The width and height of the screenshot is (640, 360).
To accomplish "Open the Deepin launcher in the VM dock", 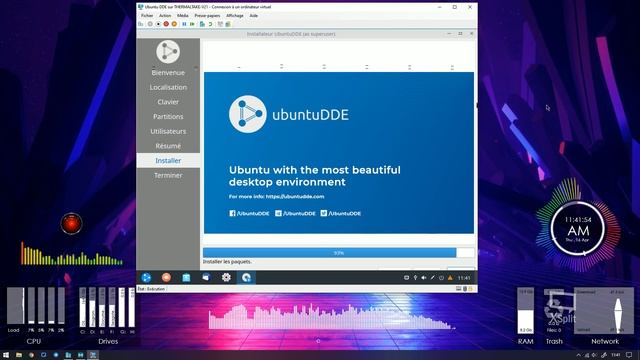I will 146,278.
